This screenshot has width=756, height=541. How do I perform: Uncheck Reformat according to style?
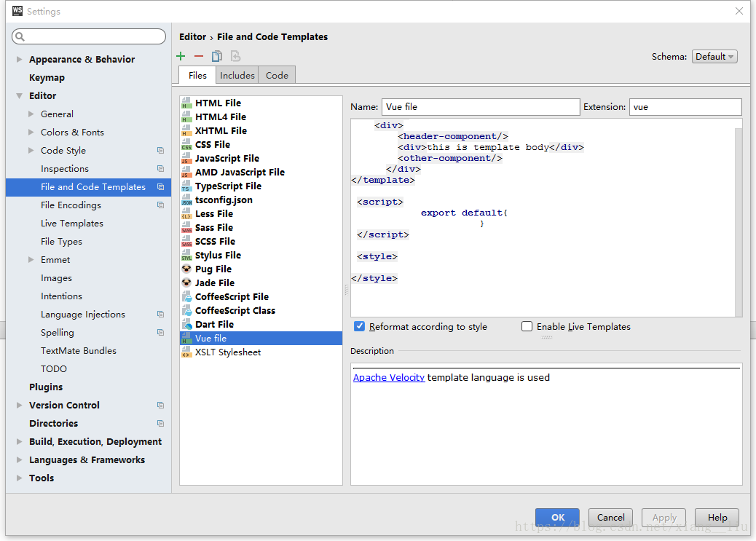(359, 326)
